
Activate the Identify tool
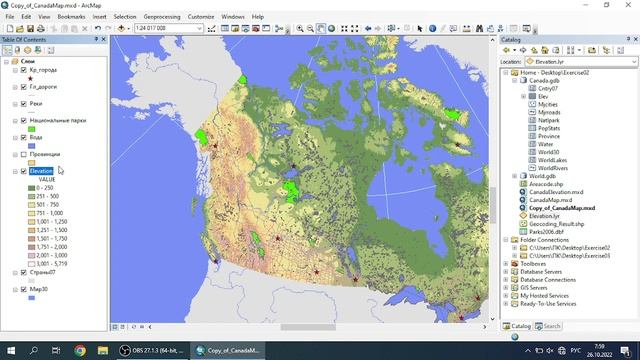click(x=433, y=29)
